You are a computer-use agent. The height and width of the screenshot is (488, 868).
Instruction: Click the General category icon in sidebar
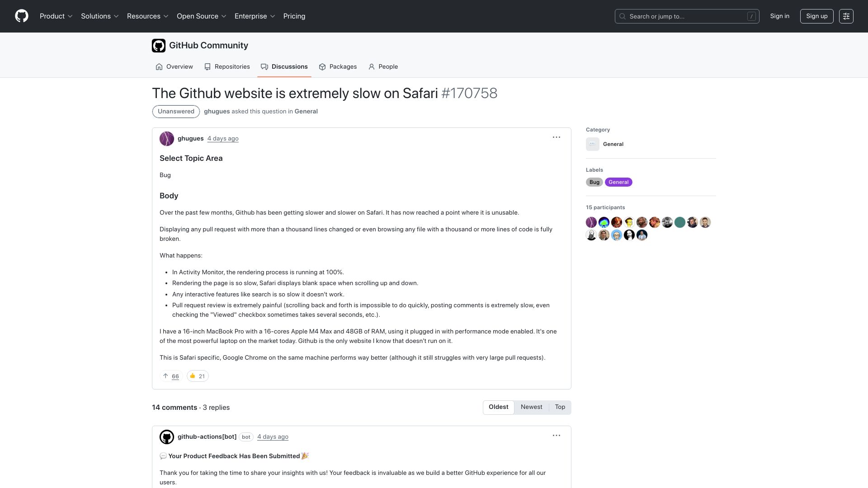pyautogui.click(x=593, y=144)
